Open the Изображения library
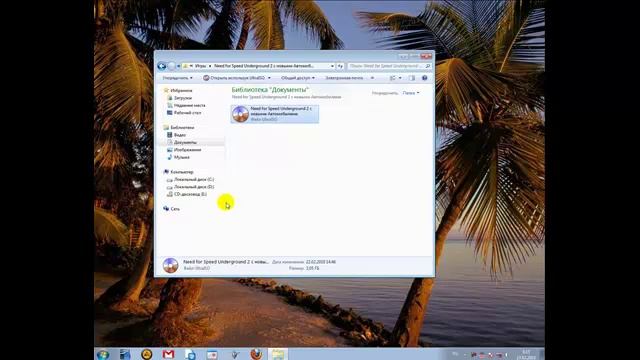Viewport: 640px width, 360px height. click(187, 150)
